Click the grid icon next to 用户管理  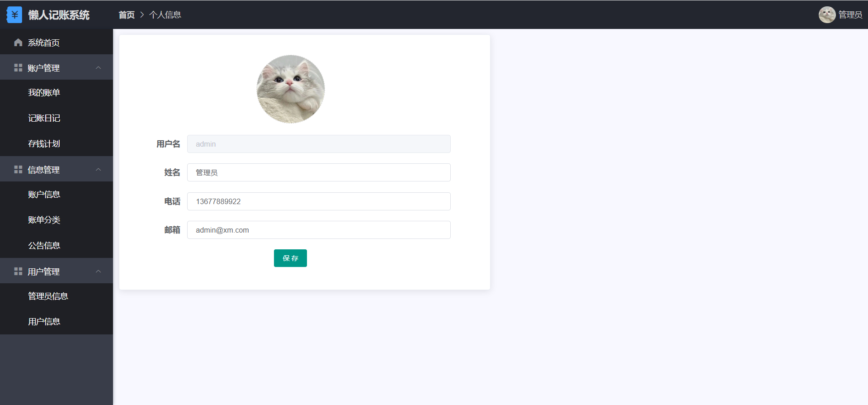18,272
